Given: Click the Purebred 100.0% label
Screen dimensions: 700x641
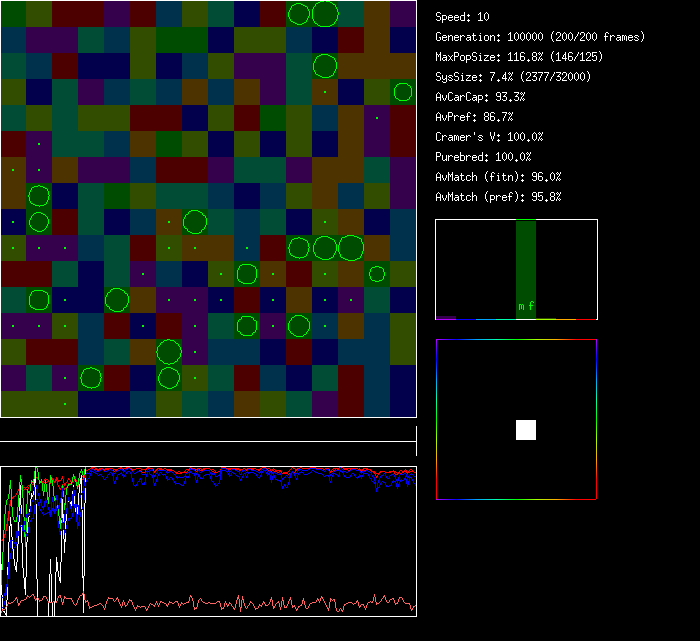Looking at the screenshot, I should click(484, 157).
